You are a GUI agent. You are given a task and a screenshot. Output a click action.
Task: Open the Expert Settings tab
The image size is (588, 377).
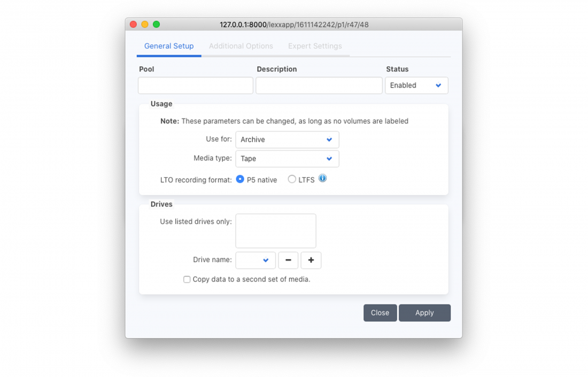point(315,46)
